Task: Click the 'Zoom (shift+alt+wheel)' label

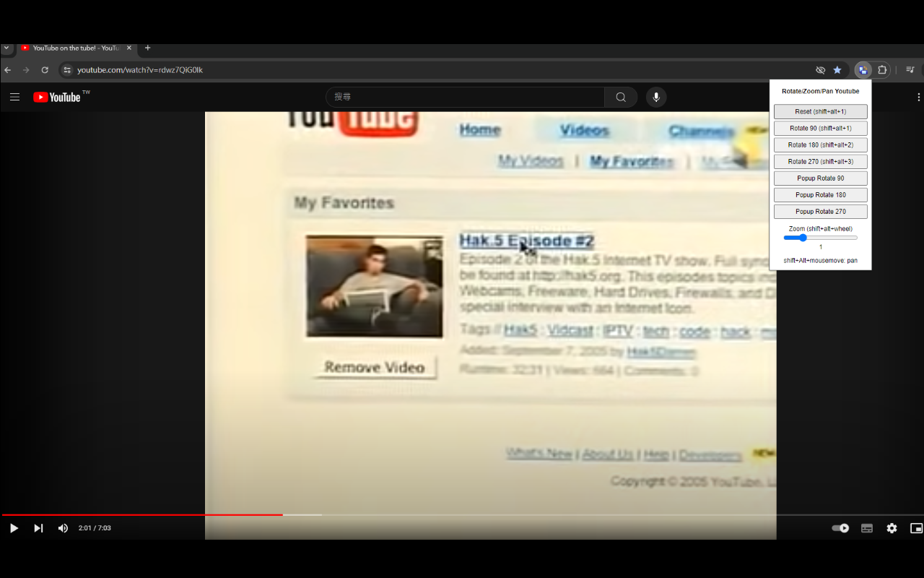Action: coord(821,229)
